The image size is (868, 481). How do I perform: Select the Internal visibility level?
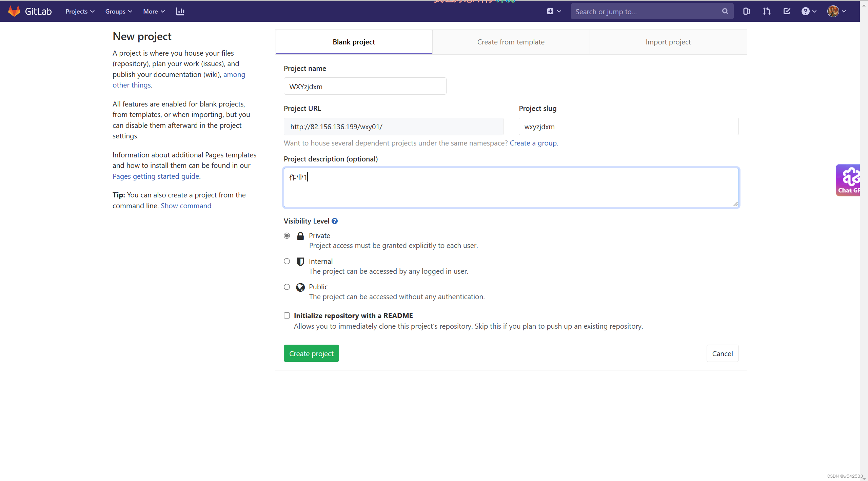(x=287, y=261)
